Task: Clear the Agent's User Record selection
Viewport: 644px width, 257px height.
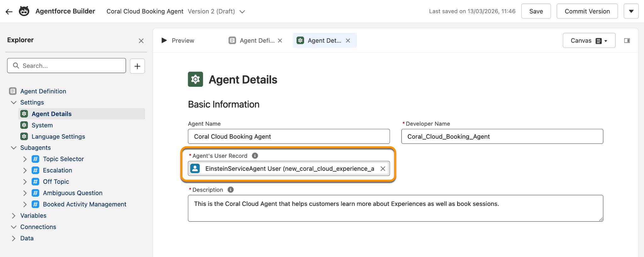Action: pos(383,169)
